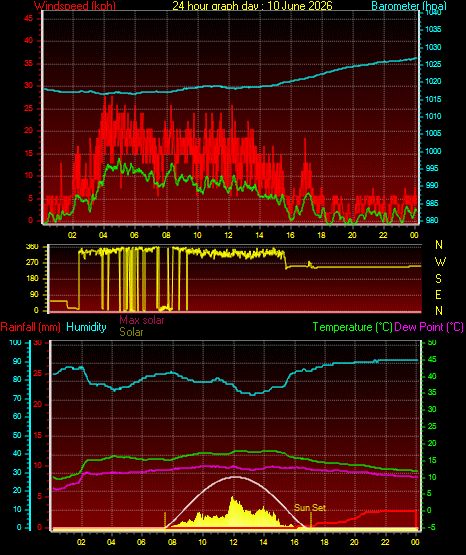Image resolution: width=466 pixels, height=555 pixels.
Task: Click the 'Dew Point (°C)' legend label
Action: (x=429, y=327)
